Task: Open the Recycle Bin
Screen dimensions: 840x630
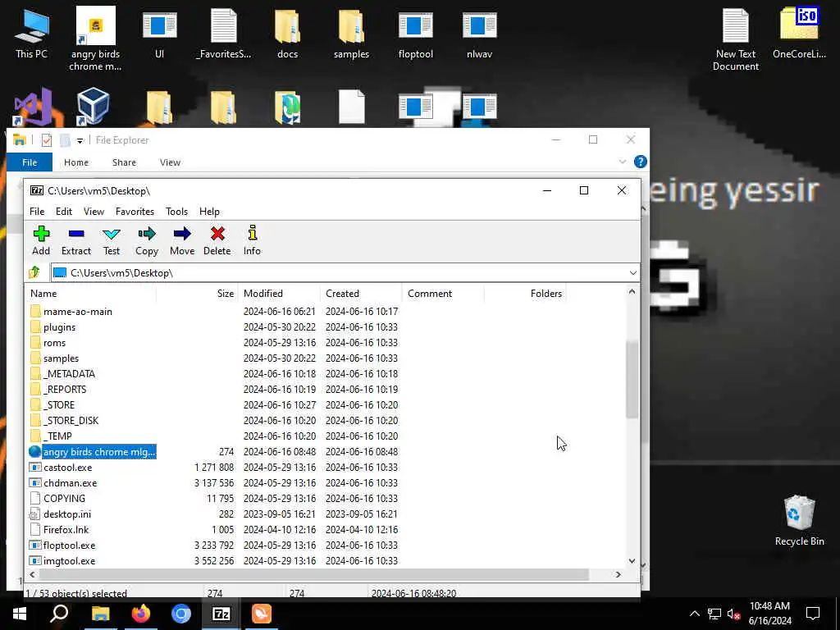Action: [x=799, y=521]
